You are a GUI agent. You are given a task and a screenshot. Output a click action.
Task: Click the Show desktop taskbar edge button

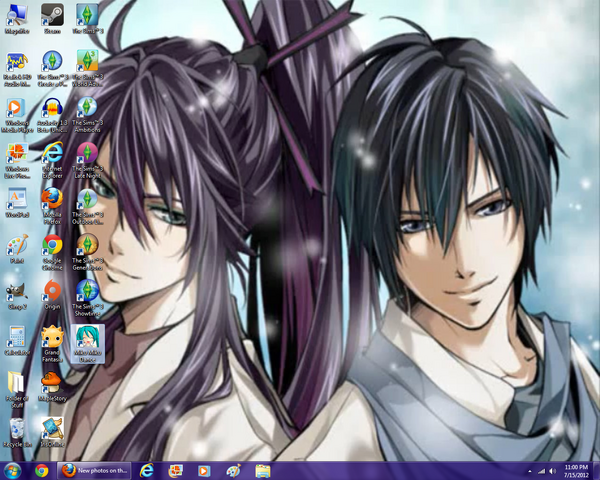(596, 471)
